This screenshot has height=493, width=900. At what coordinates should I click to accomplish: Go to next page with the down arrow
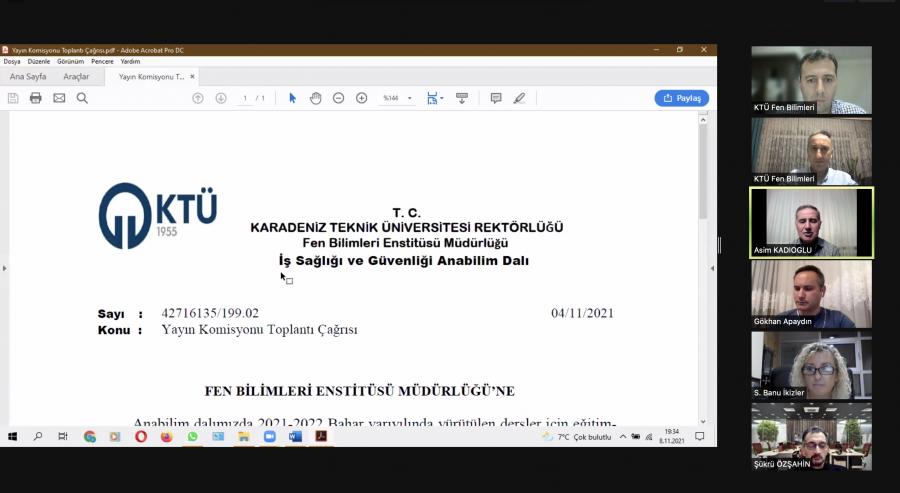coord(221,98)
